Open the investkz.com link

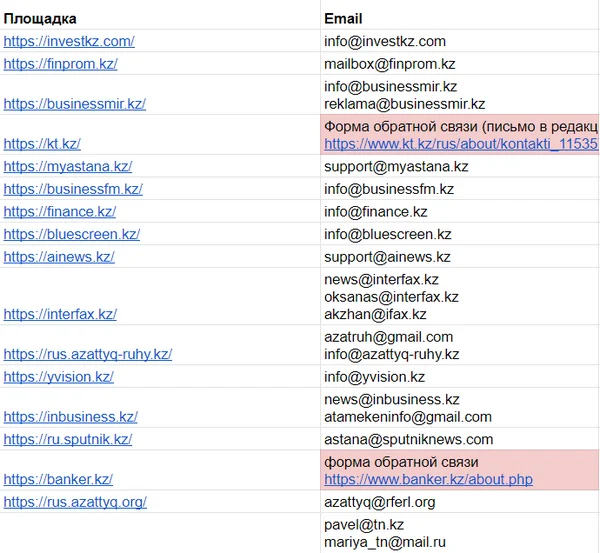(69, 41)
